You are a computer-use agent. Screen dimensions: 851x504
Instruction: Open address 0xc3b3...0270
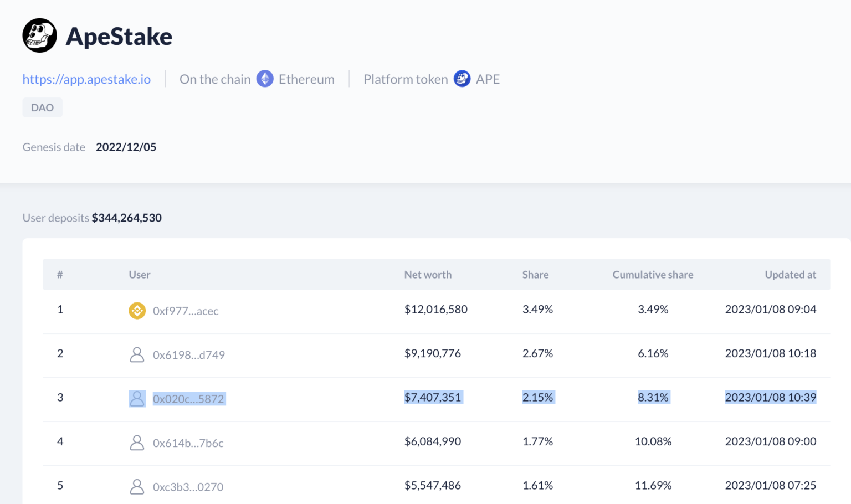click(x=188, y=487)
